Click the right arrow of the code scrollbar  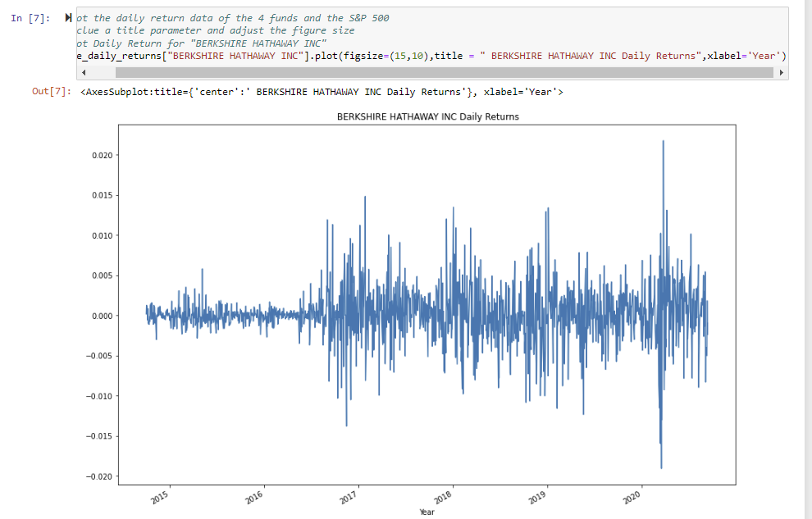click(782, 73)
